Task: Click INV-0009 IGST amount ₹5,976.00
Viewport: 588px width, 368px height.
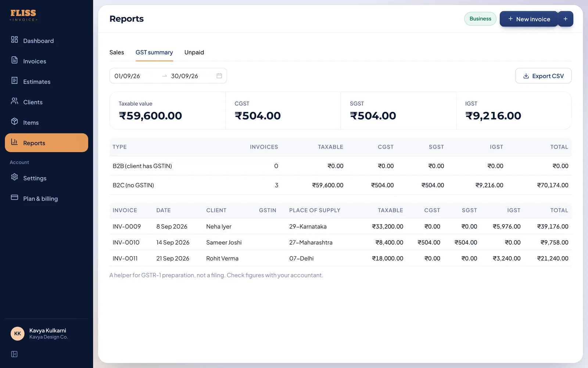Action: (x=506, y=226)
